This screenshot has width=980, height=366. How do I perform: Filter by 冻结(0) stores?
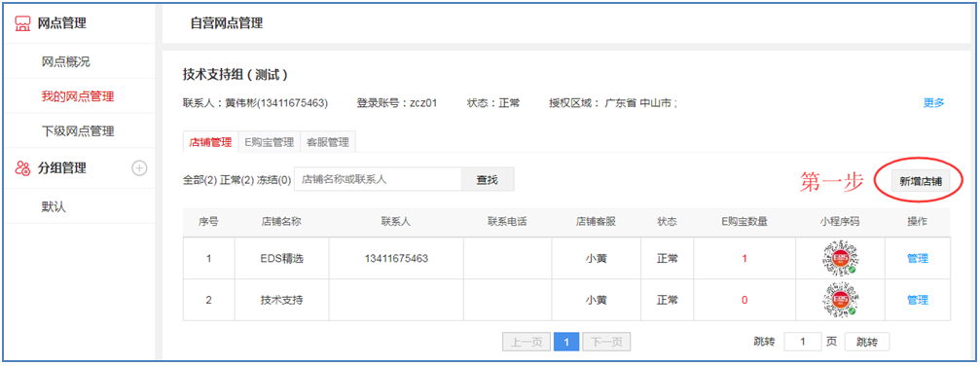click(x=274, y=180)
